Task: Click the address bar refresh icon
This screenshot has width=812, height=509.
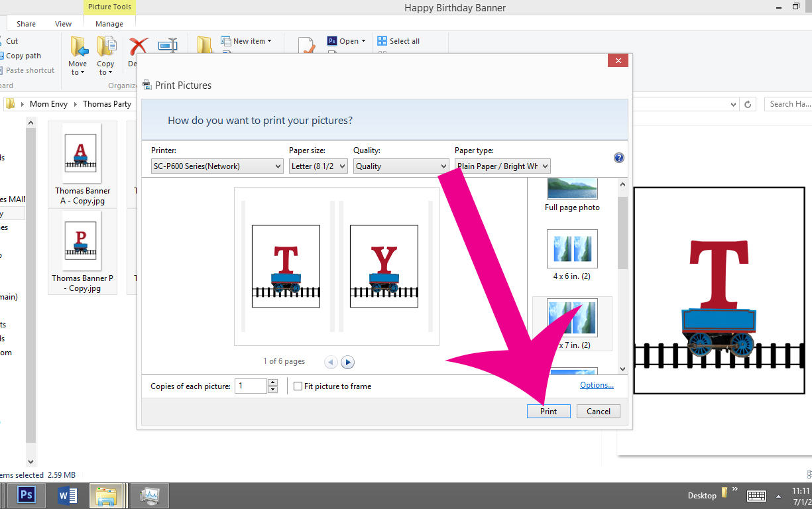Action: 748,104
